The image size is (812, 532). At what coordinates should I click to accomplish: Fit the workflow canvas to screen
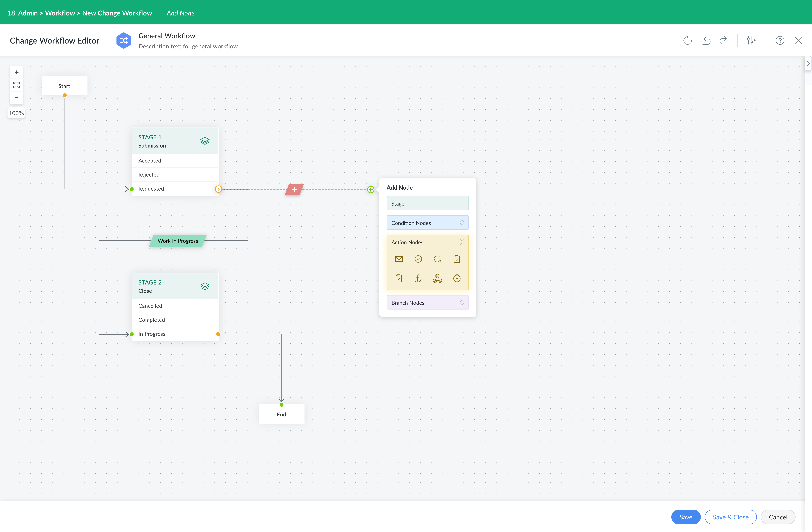pyautogui.click(x=16, y=85)
